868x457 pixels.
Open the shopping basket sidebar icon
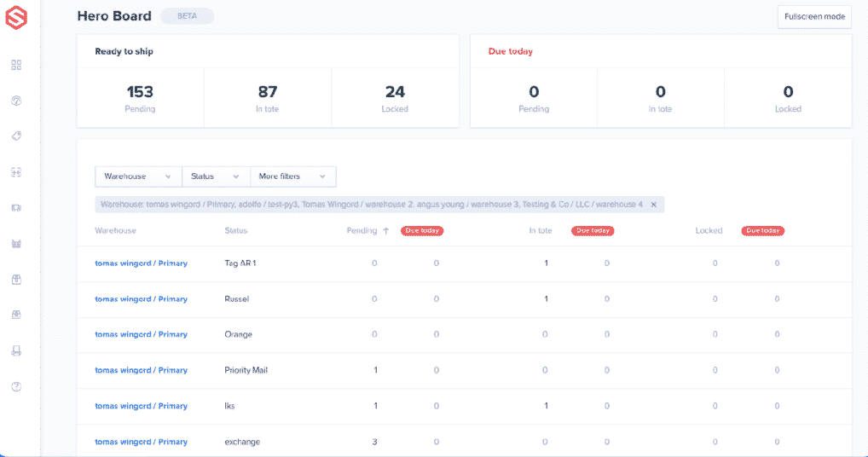pos(16,244)
